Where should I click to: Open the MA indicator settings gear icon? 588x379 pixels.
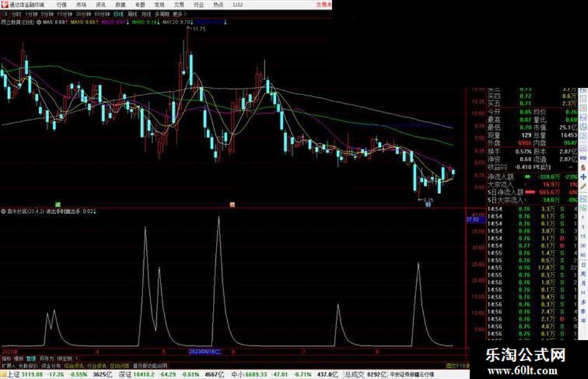[x=39, y=22]
